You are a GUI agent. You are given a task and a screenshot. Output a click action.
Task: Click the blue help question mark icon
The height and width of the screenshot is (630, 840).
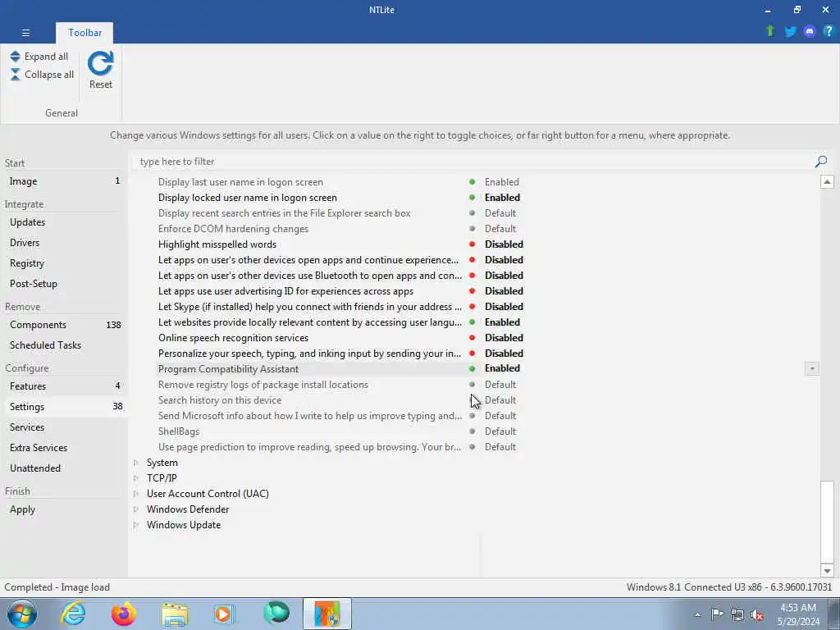(829, 31)
